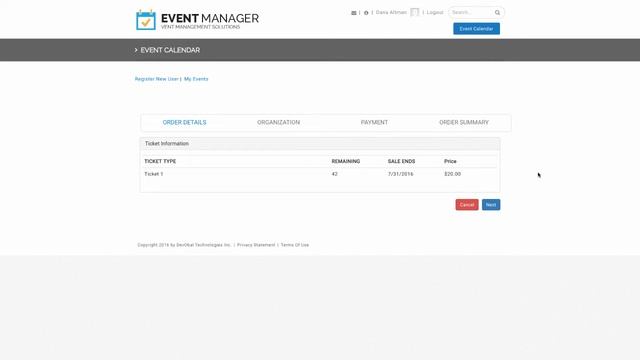Open the My Events link
This screenshot has height=360, width=640.
[196, 79]
